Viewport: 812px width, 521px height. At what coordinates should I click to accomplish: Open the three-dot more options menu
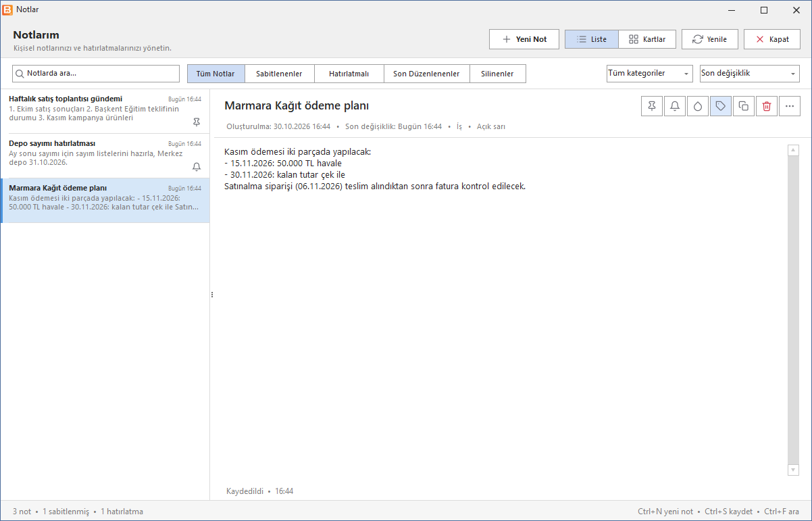(790, 106)
